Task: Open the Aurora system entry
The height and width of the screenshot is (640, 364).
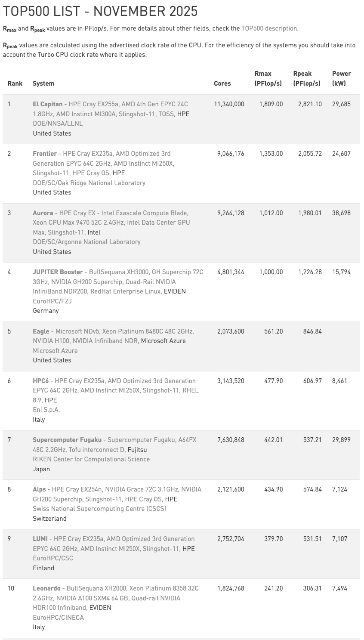Action: coord(43,213)
